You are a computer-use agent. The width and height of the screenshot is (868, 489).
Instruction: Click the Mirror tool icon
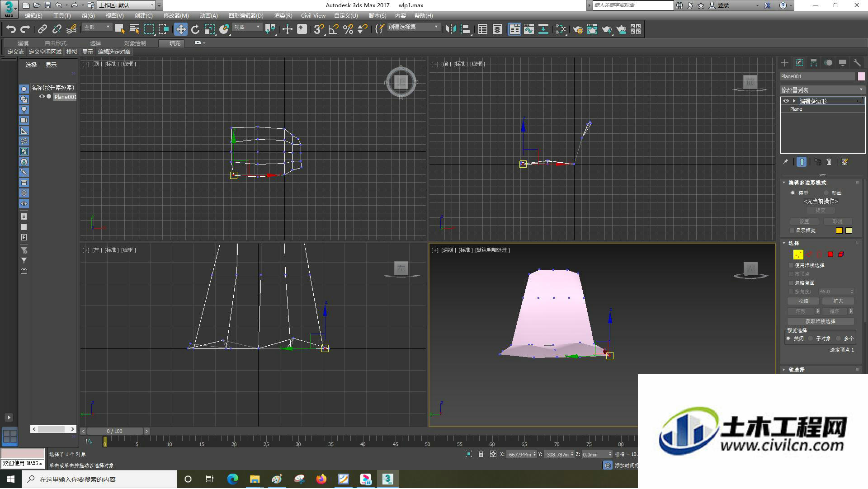pos(451,29)
